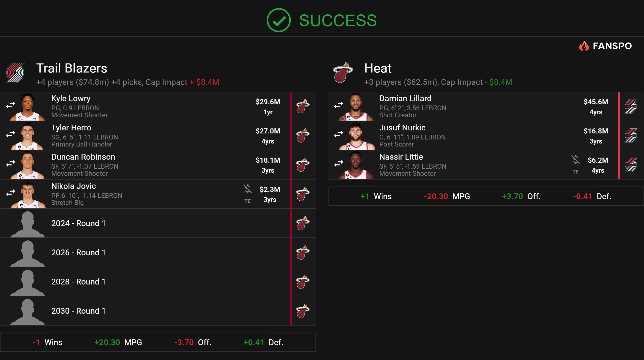Screen dimensions: 644x360
Task: Open Duncan Robinson's player name link
Action: pos(83,157)
